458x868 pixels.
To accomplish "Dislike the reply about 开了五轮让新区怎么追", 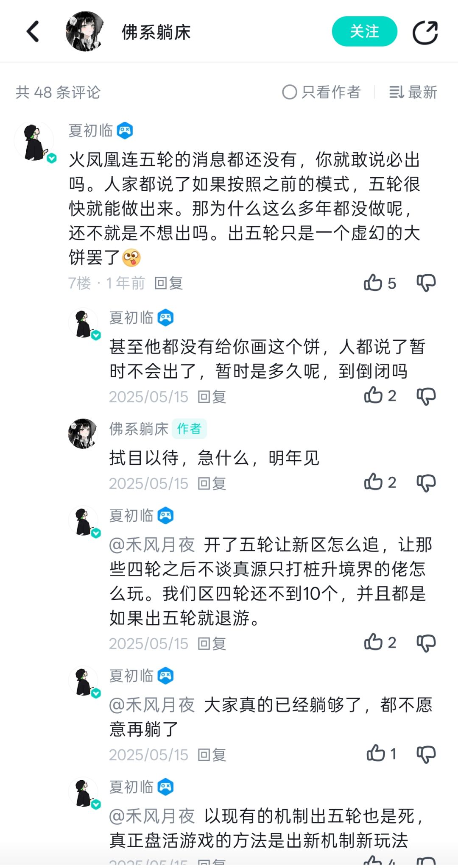I will coord(426,643).
